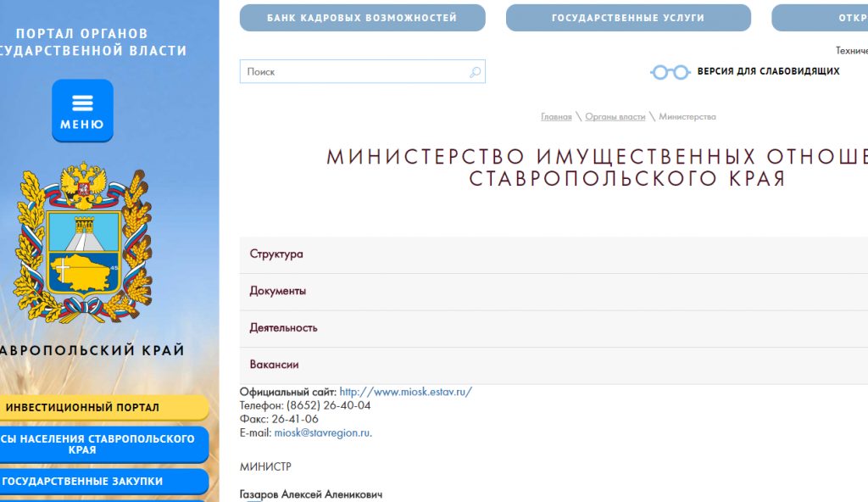
Task: Enable Версия для слабовидящих mode
Action: click(768, 71)
